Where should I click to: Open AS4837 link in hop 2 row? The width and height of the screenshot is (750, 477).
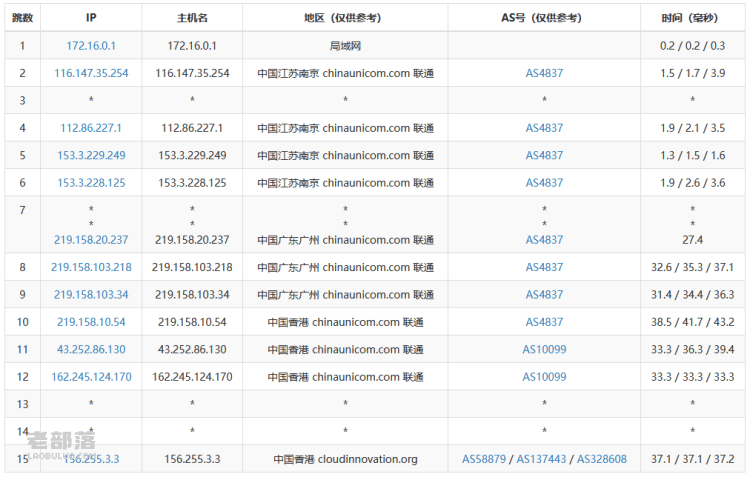pos(544,73)
